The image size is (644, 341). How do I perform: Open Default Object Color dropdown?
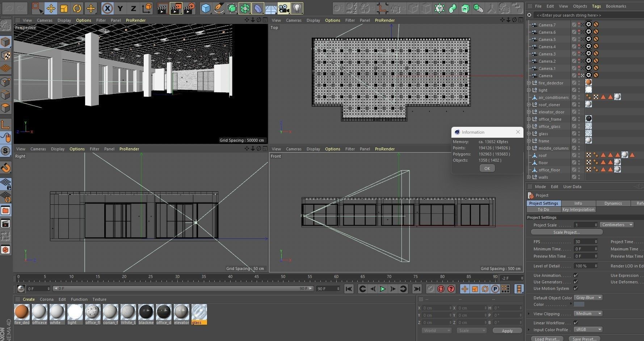[588, 298]
